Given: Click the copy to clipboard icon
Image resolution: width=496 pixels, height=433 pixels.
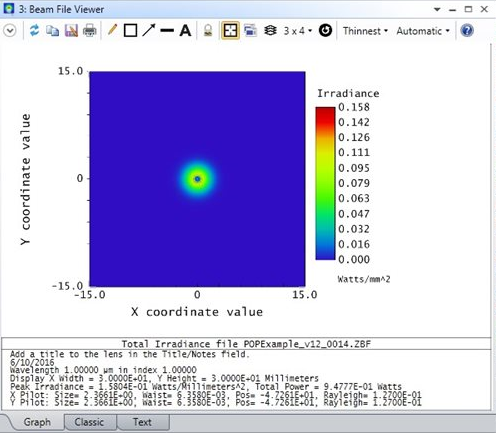Looking at the screenshot, I should click(52, 31).
